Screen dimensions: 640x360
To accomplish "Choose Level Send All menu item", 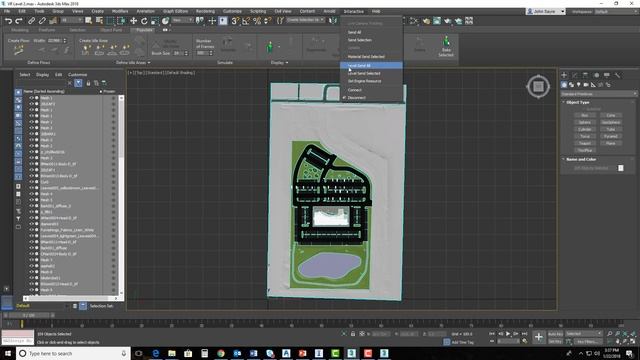I will [371, 65].
